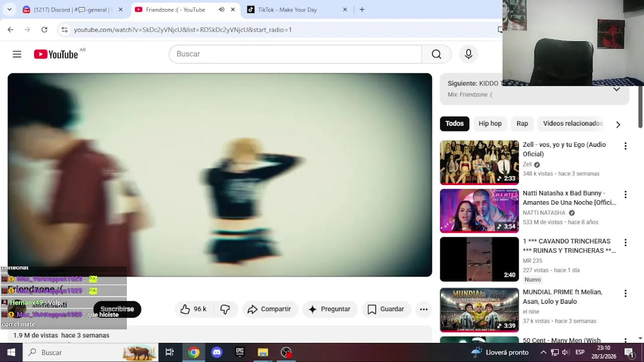Click the Suscribirse button
Screen dimensions: 644x362
click(x=117, y=309)
